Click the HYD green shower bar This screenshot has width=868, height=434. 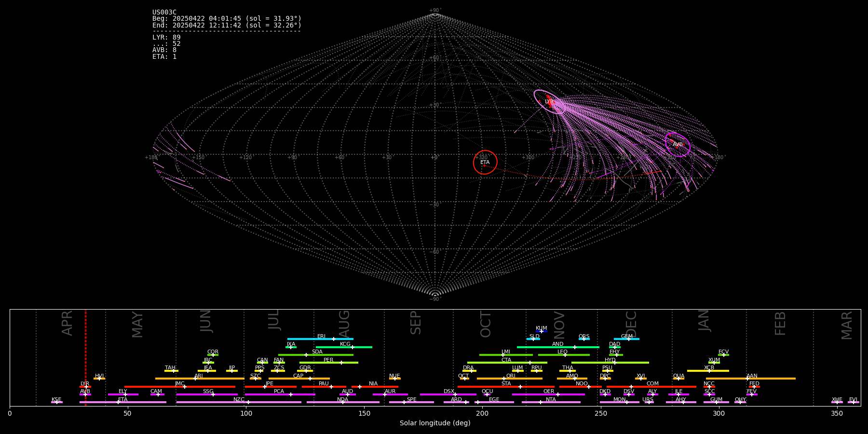(x=610, y=363)
